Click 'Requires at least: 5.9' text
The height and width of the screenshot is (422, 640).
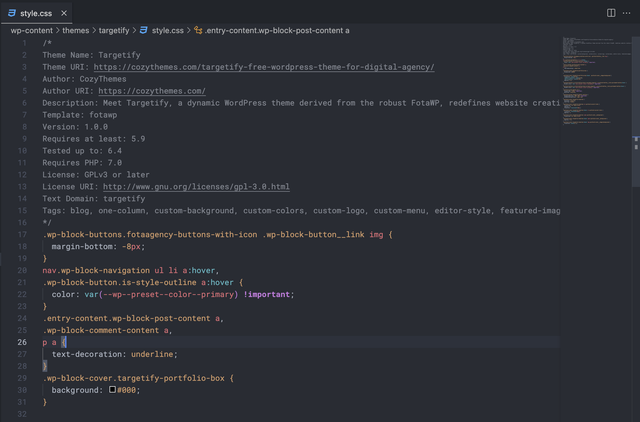point(94,139)
